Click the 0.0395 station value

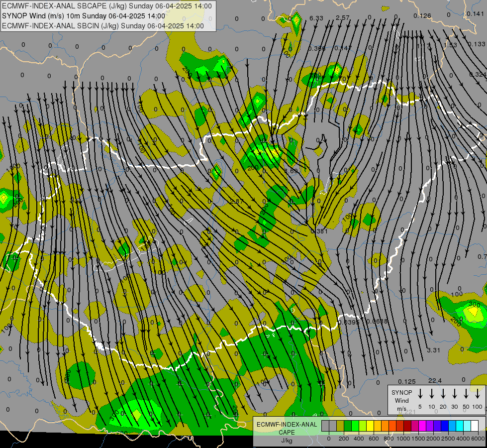pos(349,323)
